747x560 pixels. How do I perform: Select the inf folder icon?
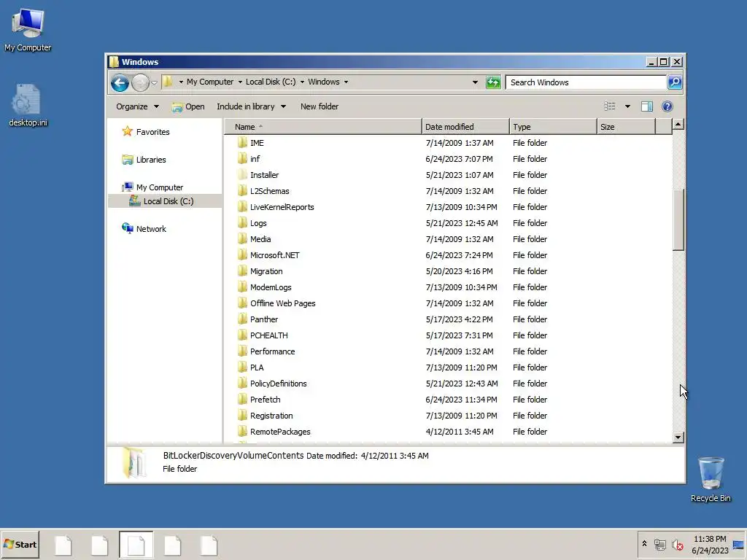coord(242,159)
